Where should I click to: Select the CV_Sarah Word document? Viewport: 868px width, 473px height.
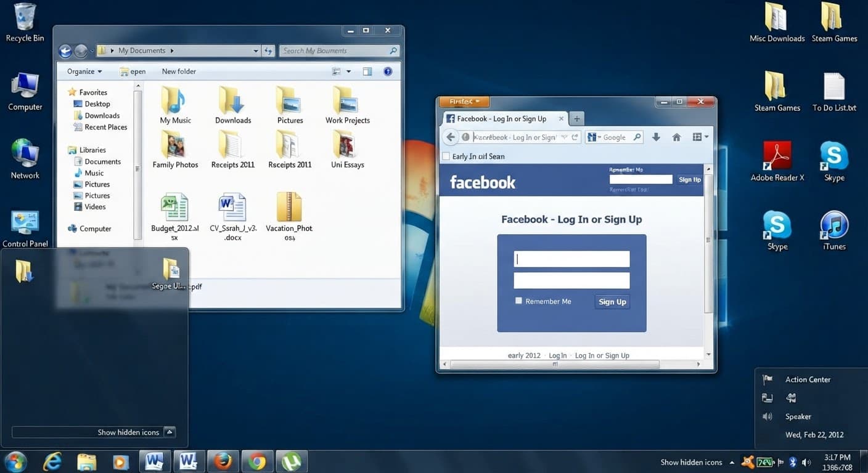[x=233, y=216]
